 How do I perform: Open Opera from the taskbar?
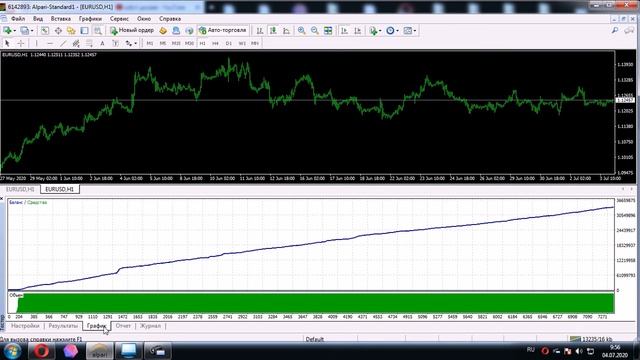41,351
